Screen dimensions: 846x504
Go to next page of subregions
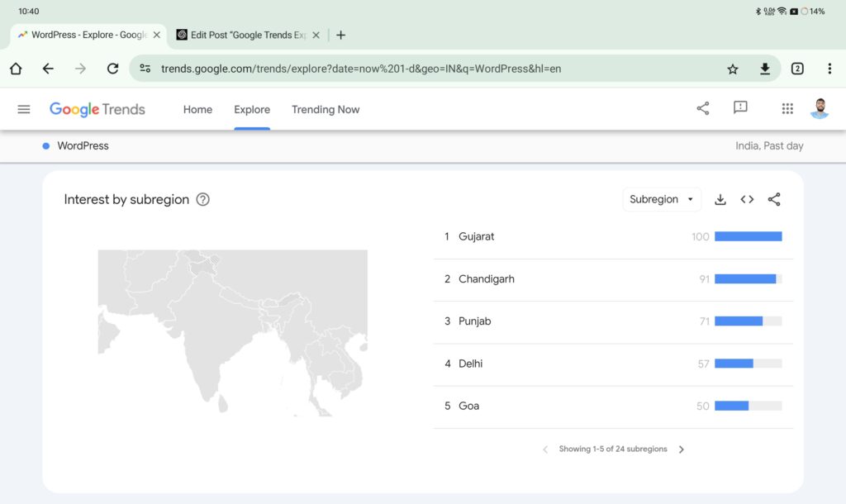(x=682, y=449)
